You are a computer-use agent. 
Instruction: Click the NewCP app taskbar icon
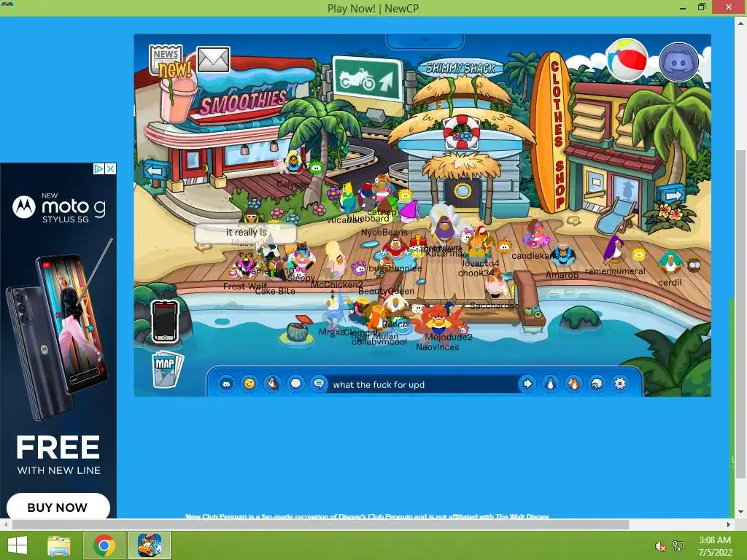pos(149,545)
